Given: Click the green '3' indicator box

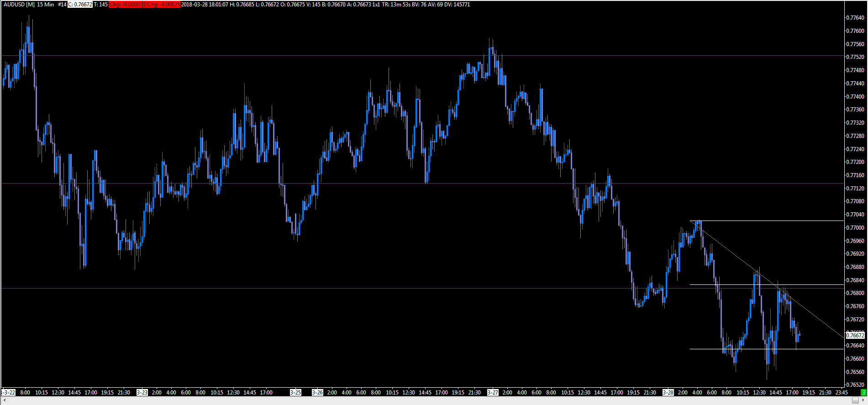Looking at the screenshot, I should point(863,392).
